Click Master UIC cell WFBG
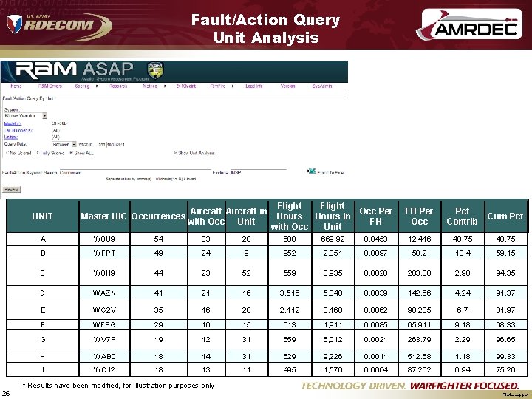The image size is (532, 399). (x=104, y=324)
